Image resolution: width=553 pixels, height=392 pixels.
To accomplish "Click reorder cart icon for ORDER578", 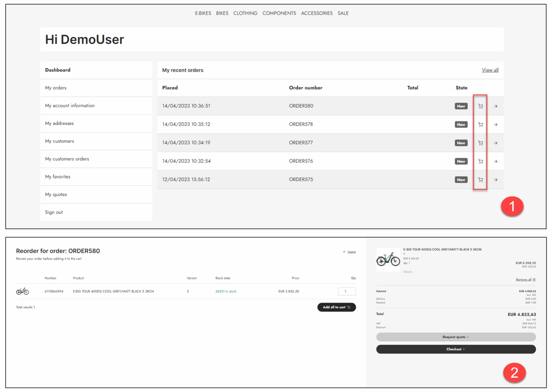I will (480, 124).
